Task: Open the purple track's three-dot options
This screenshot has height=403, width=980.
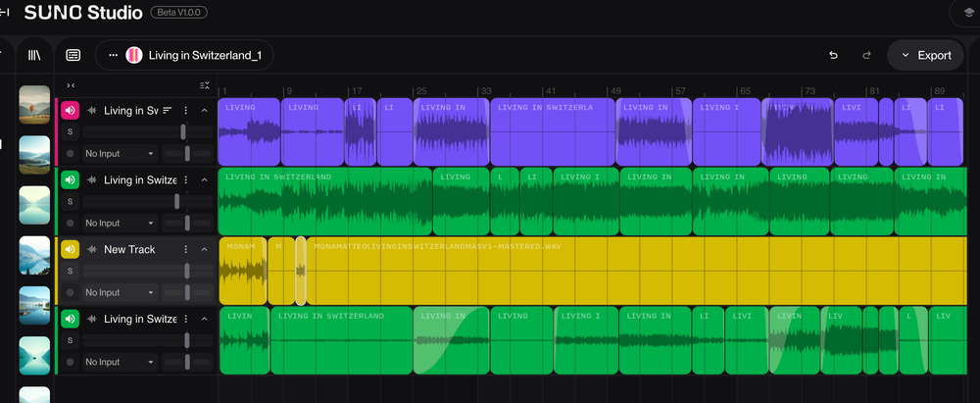Action: coord(185,111)
